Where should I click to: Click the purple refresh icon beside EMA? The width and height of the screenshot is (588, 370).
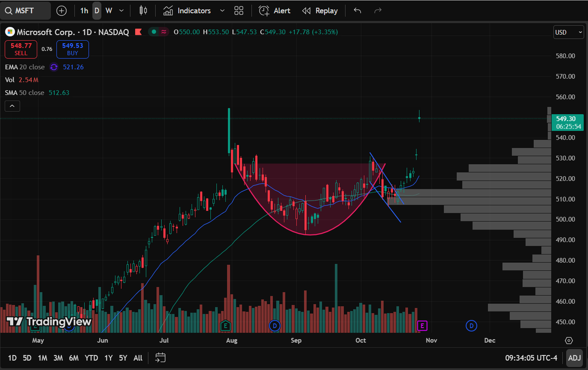[x=54, y=67]
